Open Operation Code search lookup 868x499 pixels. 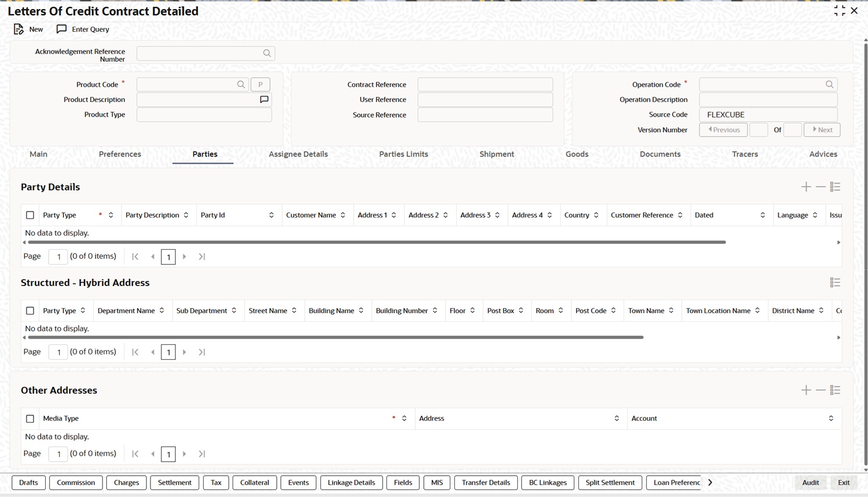830,84
